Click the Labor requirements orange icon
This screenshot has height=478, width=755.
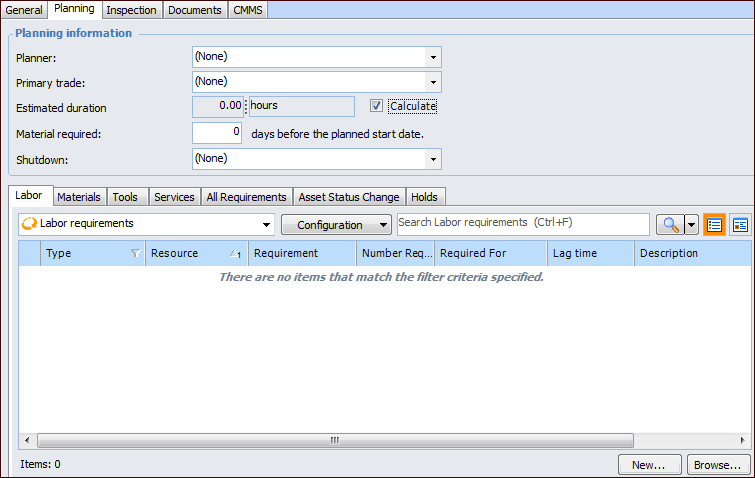point(29,224)
